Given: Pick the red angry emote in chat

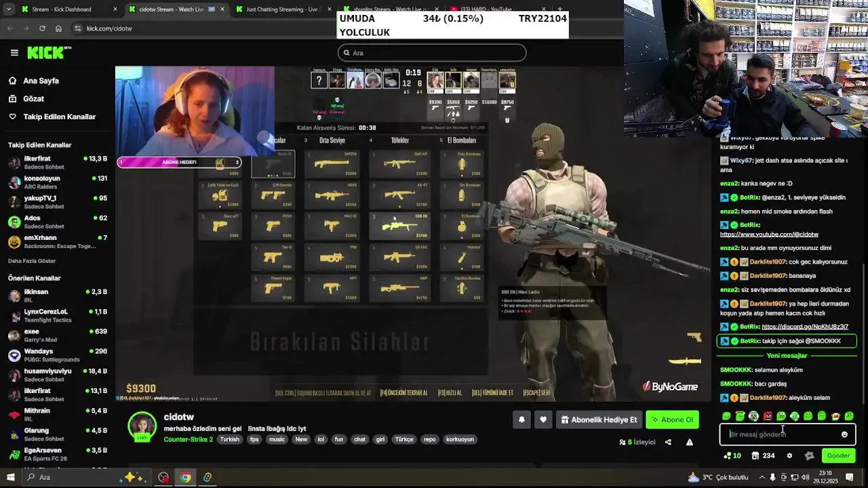Looking at the screenshot, I should pos(768,415).
